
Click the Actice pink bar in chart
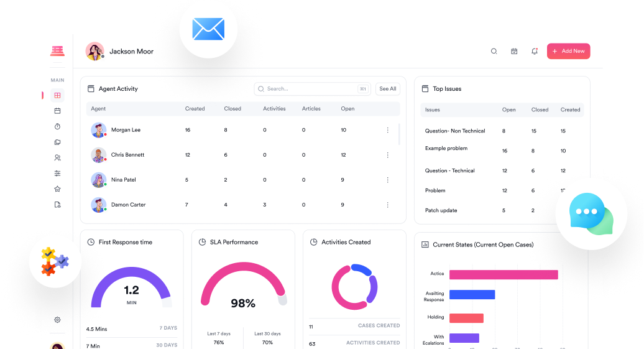pyautogui.click(x=503, y=274)
